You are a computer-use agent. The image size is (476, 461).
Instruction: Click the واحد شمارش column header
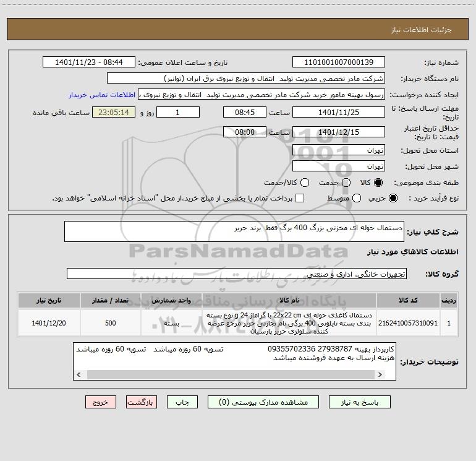[x=171, y=300]
